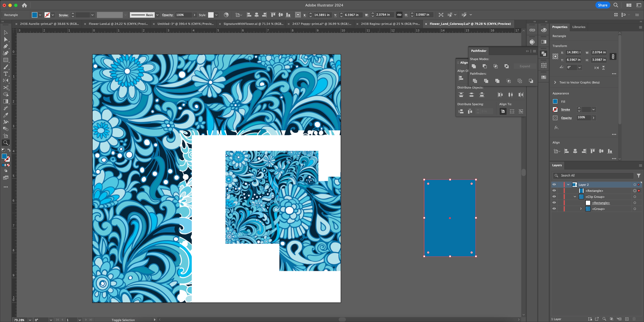Click the Minus Front shape mode icon

(484, 66)
